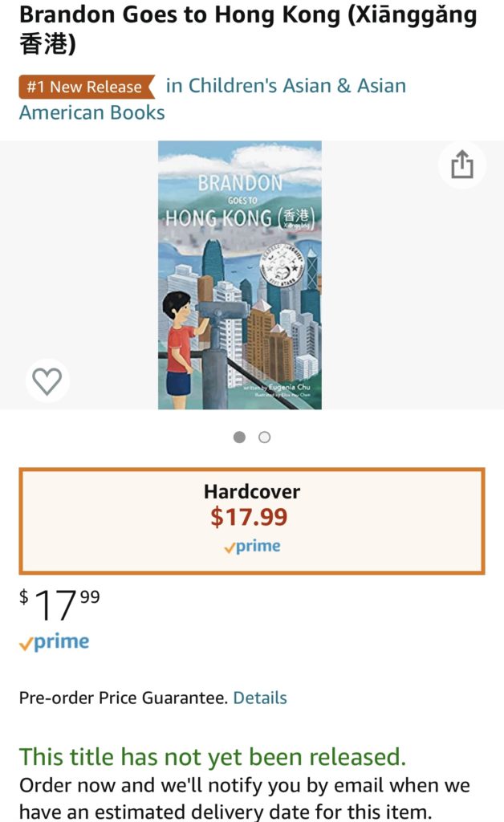504x822 pixels.
Task: Tap the share icon
Action: [x=462, y=165]
